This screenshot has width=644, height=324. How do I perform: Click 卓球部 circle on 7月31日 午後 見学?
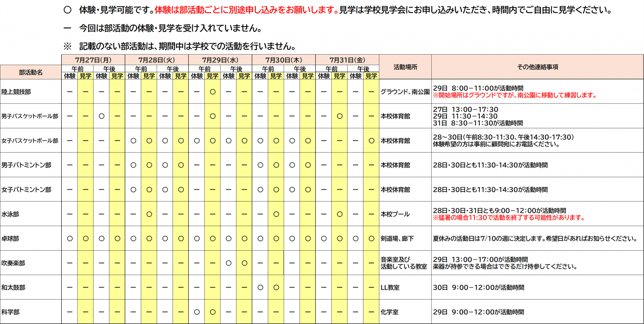(371, 239)
